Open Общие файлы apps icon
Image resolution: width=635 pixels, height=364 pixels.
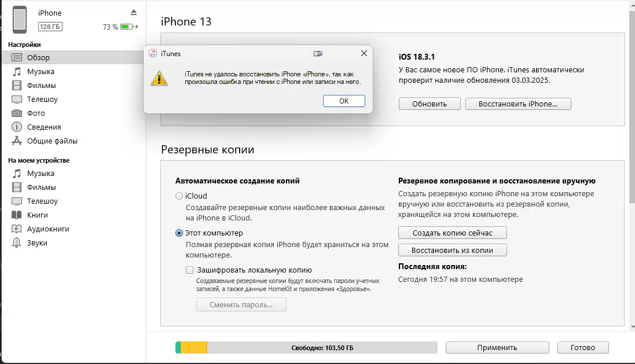tap(17, 141)
